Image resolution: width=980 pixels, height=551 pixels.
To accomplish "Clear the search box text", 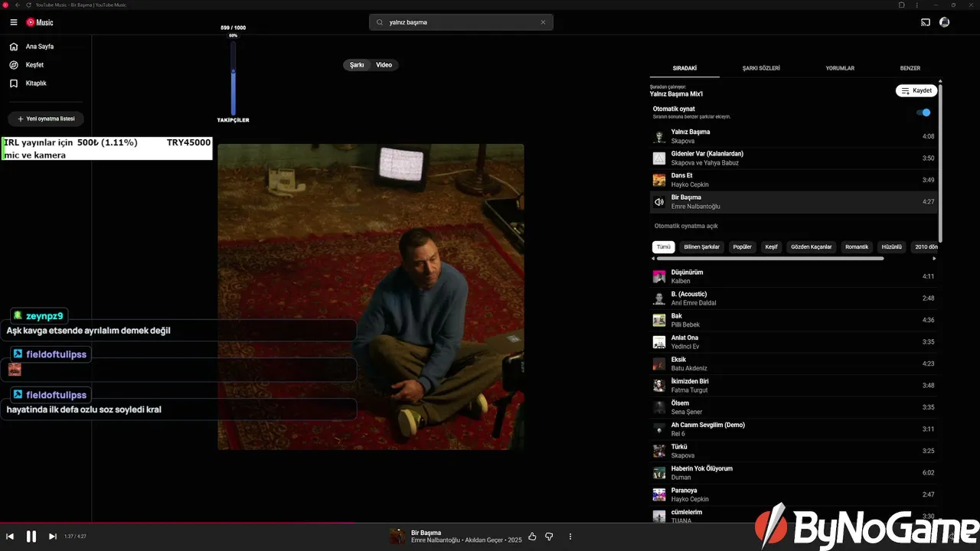I will click(x=543, y=22).
